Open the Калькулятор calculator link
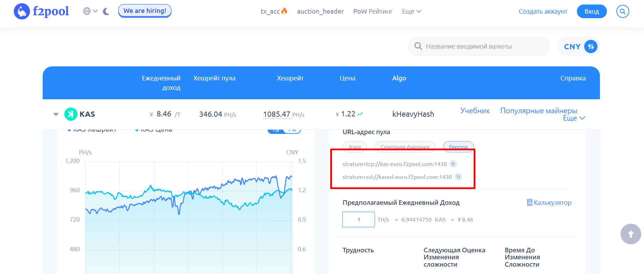This screenshot has height=274, width=644. coord(549,202)
